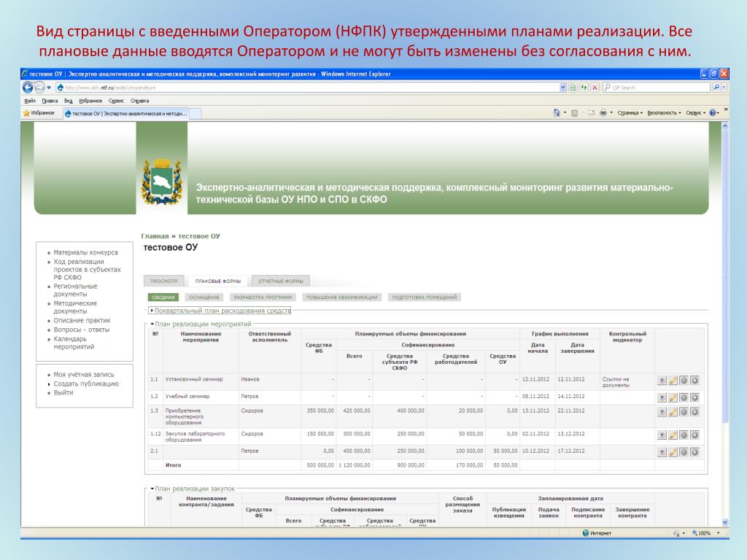
Task: Open the search provider dropdown arrow
Action: (724, 87)
